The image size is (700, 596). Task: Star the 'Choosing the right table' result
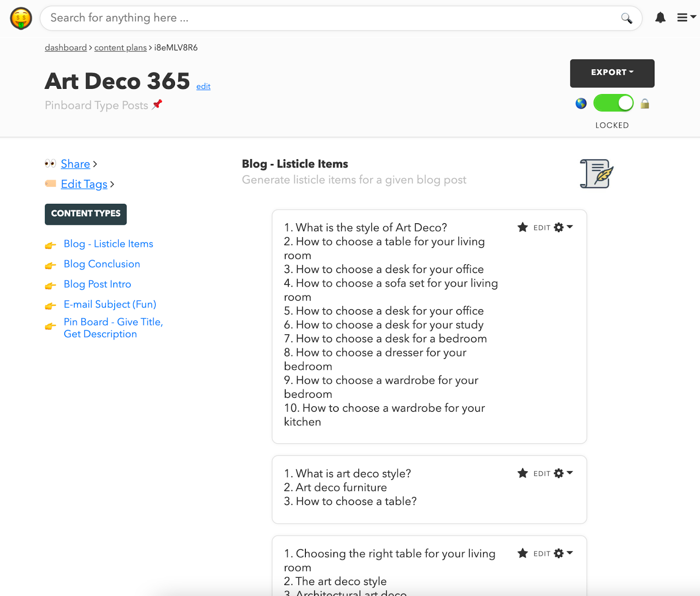522,553
